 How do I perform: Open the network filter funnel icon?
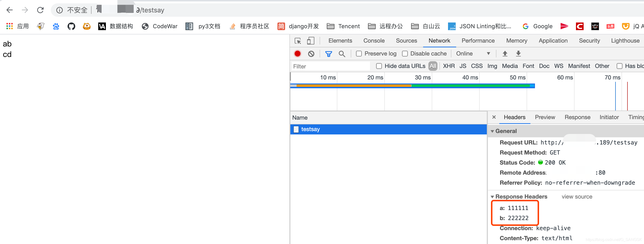point(328,53)
